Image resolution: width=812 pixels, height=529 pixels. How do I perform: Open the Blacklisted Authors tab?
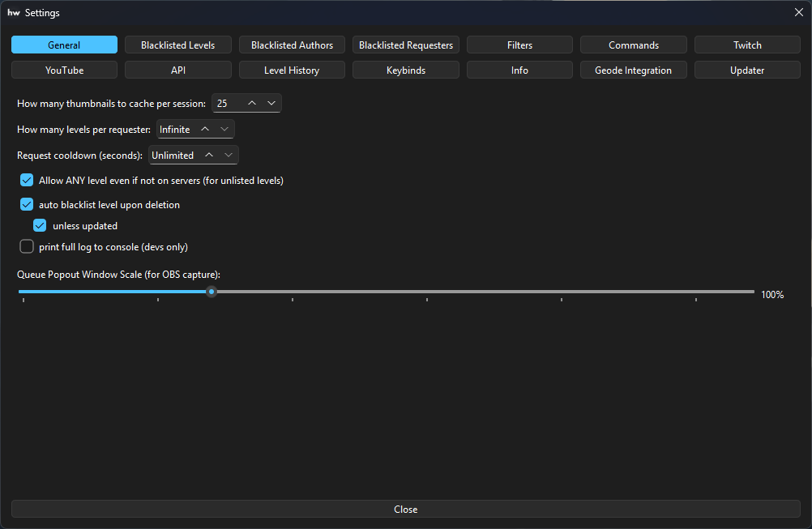[x=292, y=45]
